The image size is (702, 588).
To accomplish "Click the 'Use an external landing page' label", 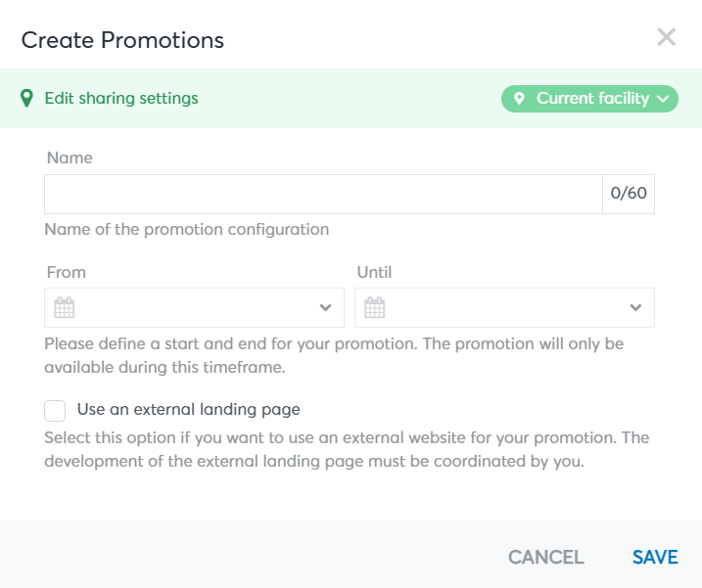I will (189, 410).
